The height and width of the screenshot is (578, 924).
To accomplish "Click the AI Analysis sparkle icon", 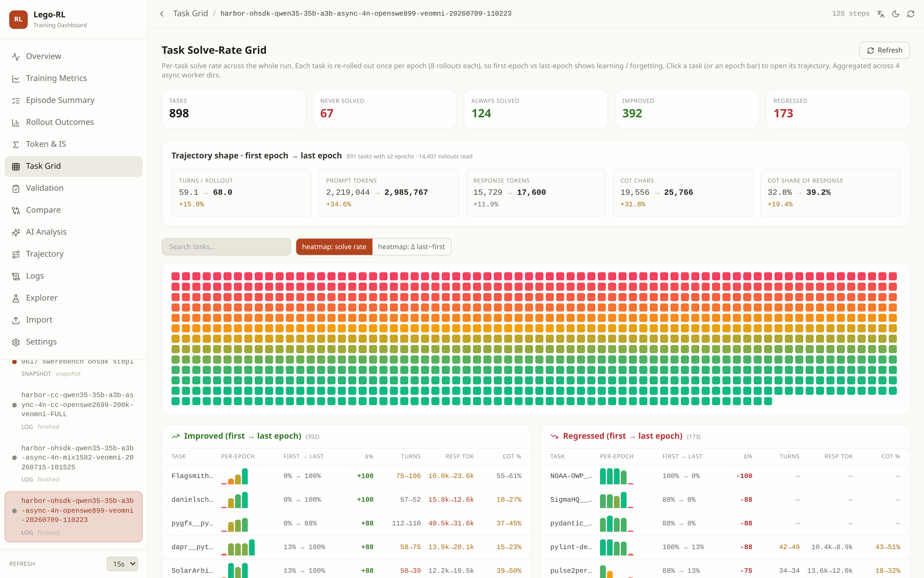I will (16, 232).
